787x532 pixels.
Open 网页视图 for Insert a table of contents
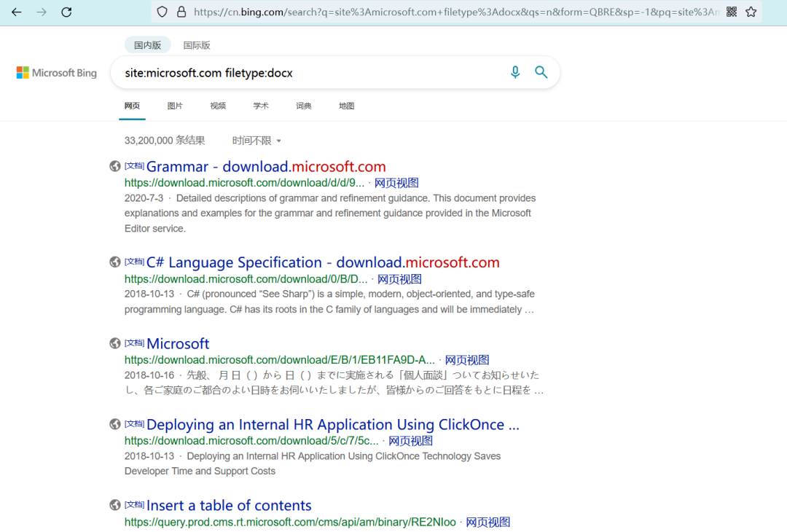[488, 523]
